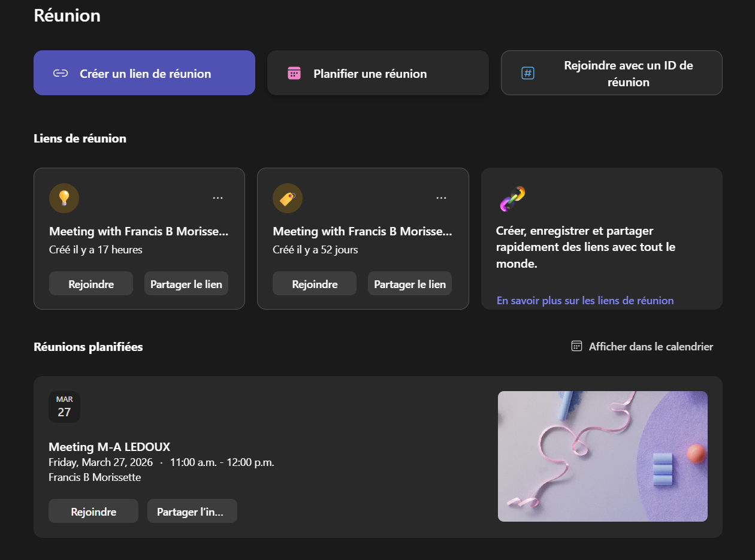Open the meeting link title created 52 days ago
The height and width of the screenshot is (560, 755).
[362, 232]
